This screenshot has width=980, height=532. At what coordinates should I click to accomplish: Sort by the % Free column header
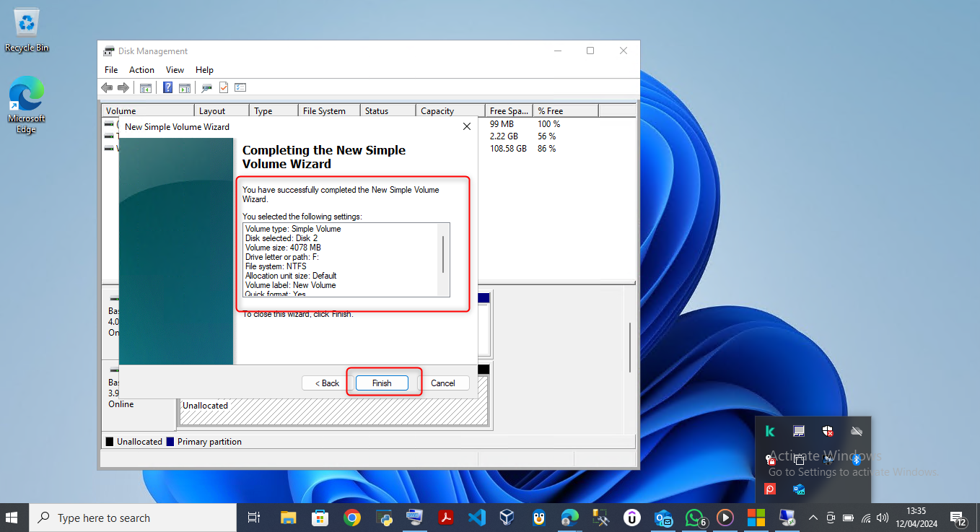pyautogui.click(x=566, y=111)
